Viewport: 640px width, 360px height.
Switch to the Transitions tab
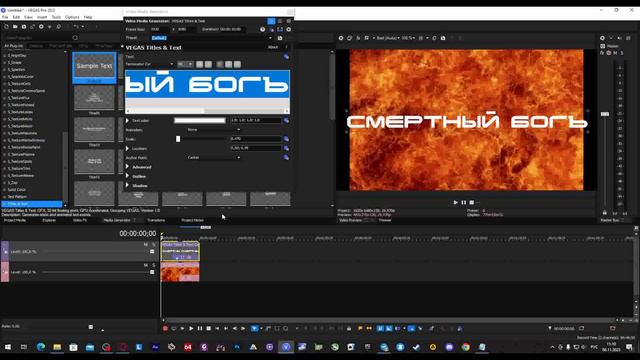pos(156,220)
